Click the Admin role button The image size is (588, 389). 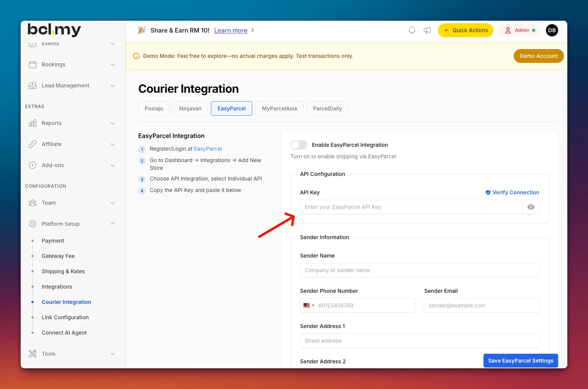coord(519,30)
